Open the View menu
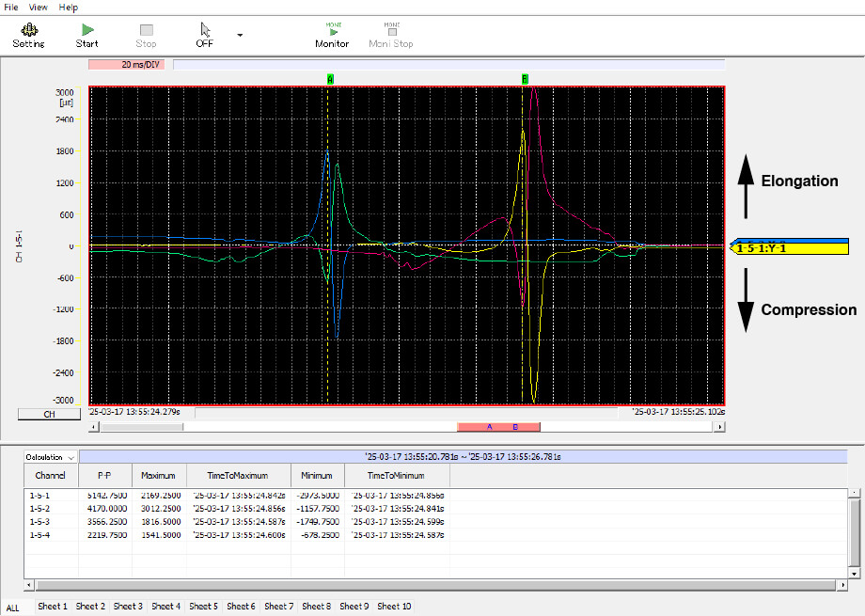Viewport: 865px width, 616px height. click(39, 7)
